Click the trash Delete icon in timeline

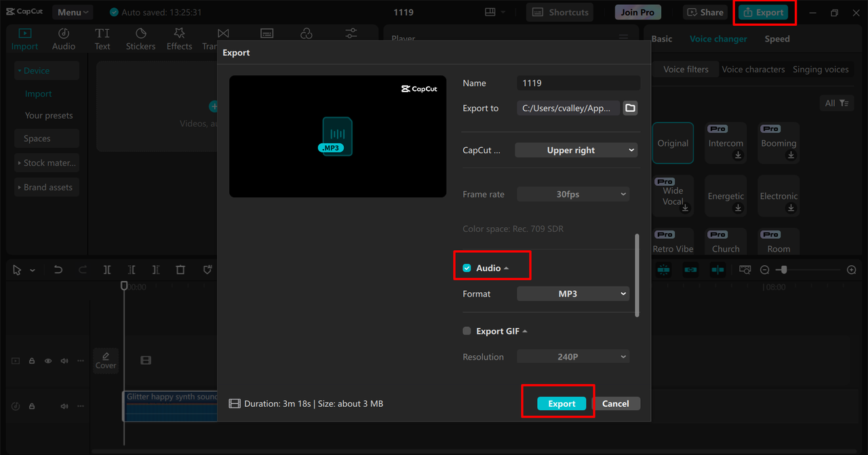click(180, 270)
